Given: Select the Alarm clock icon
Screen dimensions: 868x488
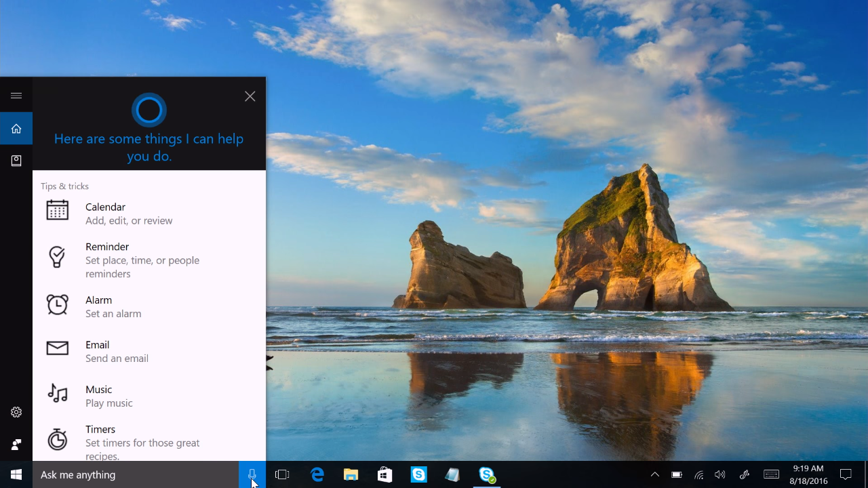Looking at the screenshot, I should tap(58, 305).
